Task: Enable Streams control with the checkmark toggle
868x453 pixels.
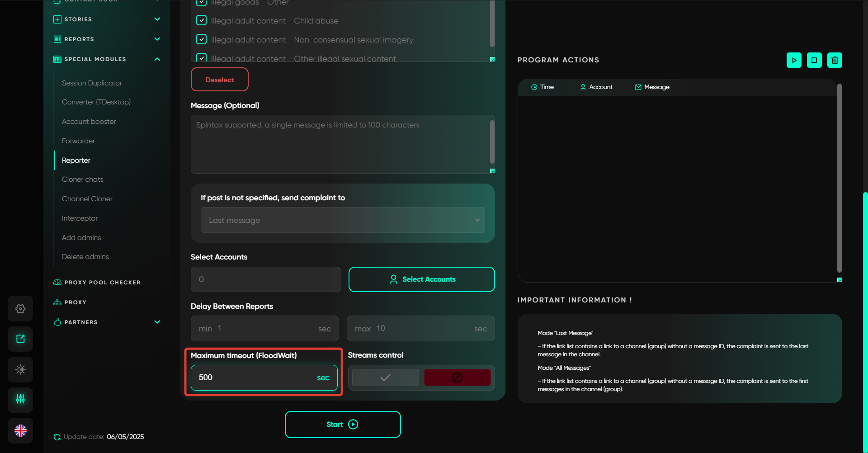Action: (385, 377)
